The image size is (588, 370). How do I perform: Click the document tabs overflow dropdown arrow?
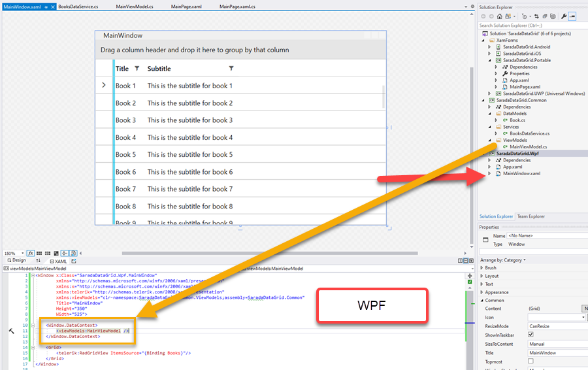click(x=466, y=7)
